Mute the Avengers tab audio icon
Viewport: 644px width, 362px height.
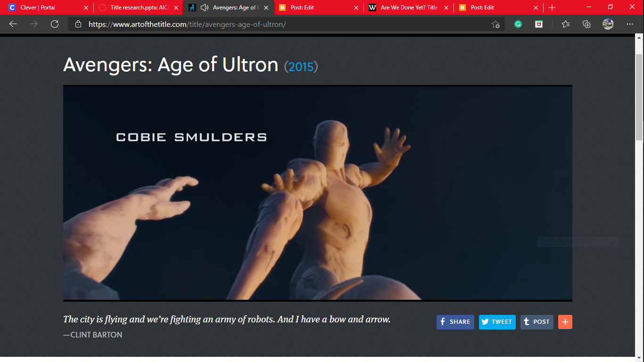tap(204, 8)
